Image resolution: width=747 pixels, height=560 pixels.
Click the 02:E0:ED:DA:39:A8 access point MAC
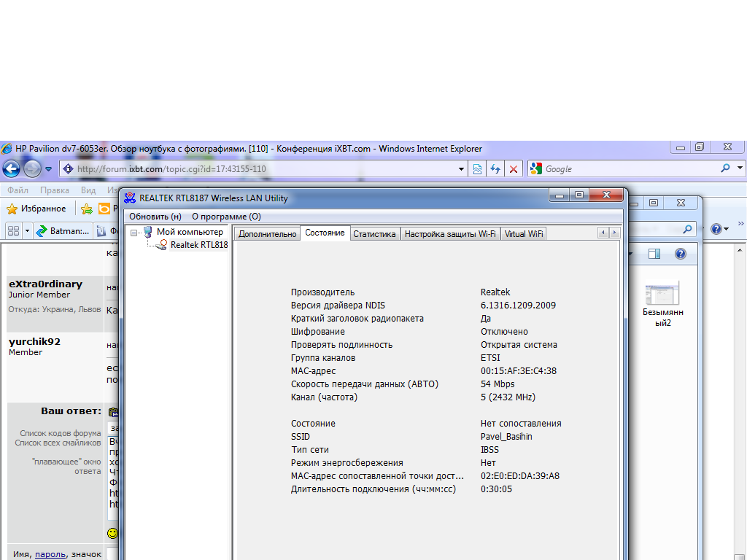click(x=519, y=475)
